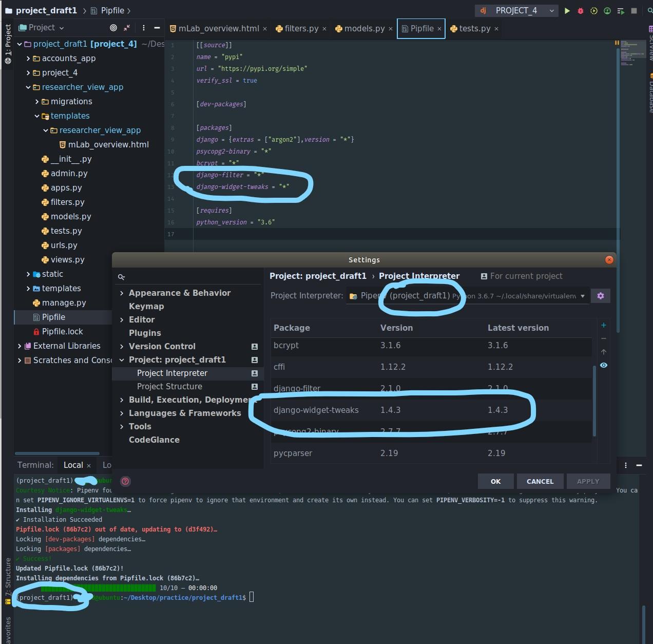Upgrade django-widget-tweaks using the arrow icon
Screen dimensions: 653x644
point(603,351)
